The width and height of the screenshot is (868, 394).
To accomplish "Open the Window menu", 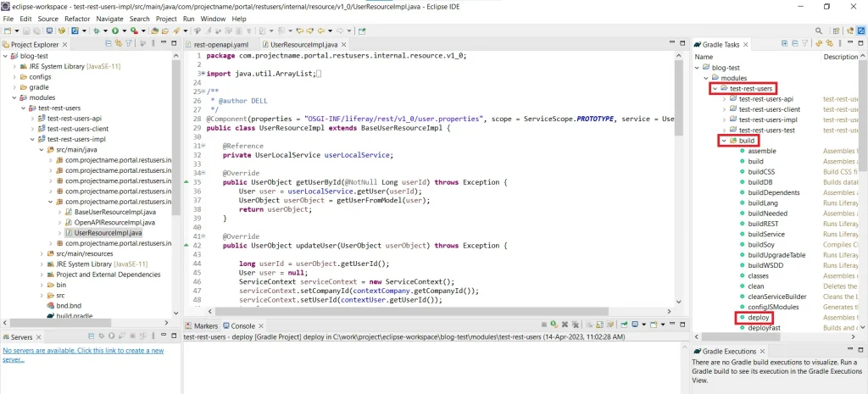I will [213, 19].
